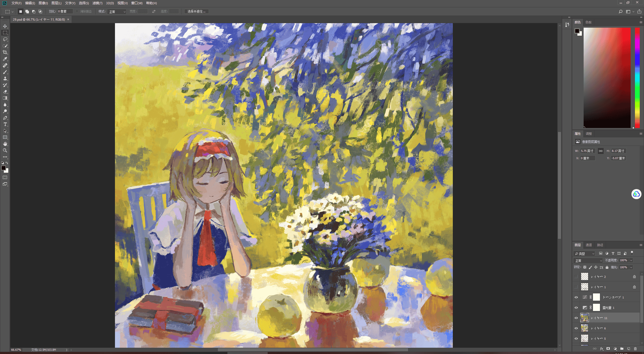Select the Lasso tool

[5, 39]
